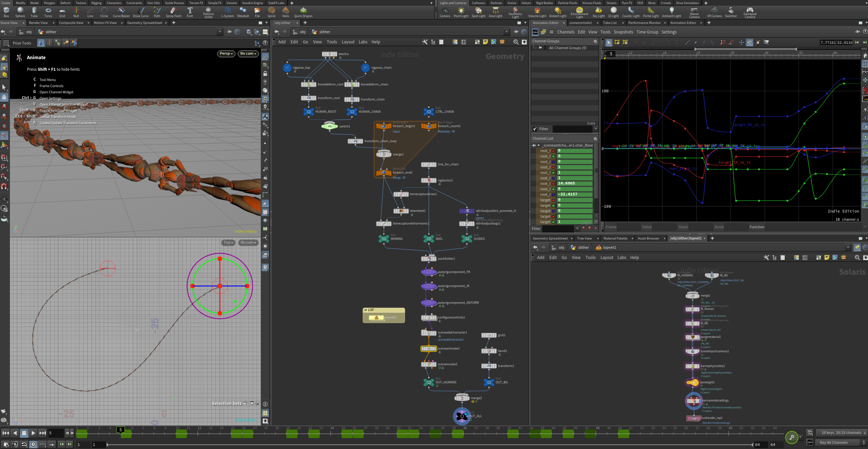Viewport: 868px width, 449px height.
Task: Add a Spot Light from the shelf
Action: click(478, 12)
